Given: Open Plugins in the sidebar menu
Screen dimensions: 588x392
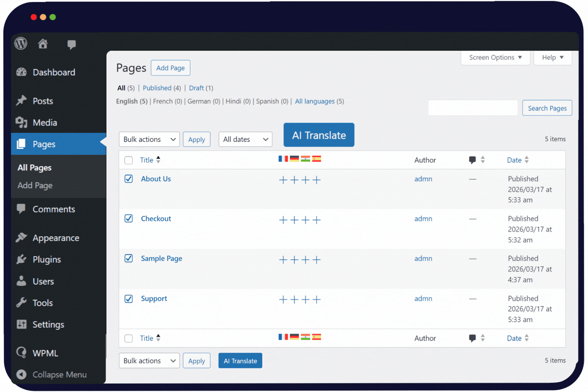Looking at the screenshot, I should click(47, 260).
